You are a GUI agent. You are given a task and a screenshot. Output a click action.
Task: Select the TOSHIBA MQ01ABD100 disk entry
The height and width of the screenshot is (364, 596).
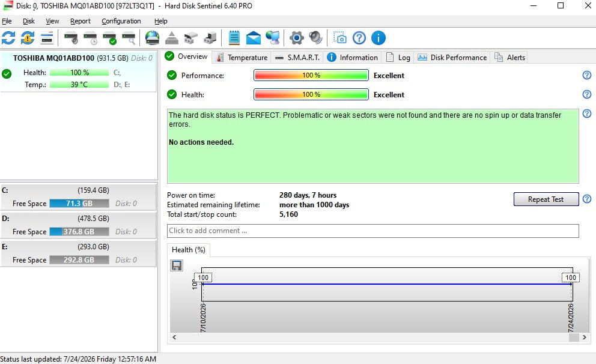tap(78, 71)
